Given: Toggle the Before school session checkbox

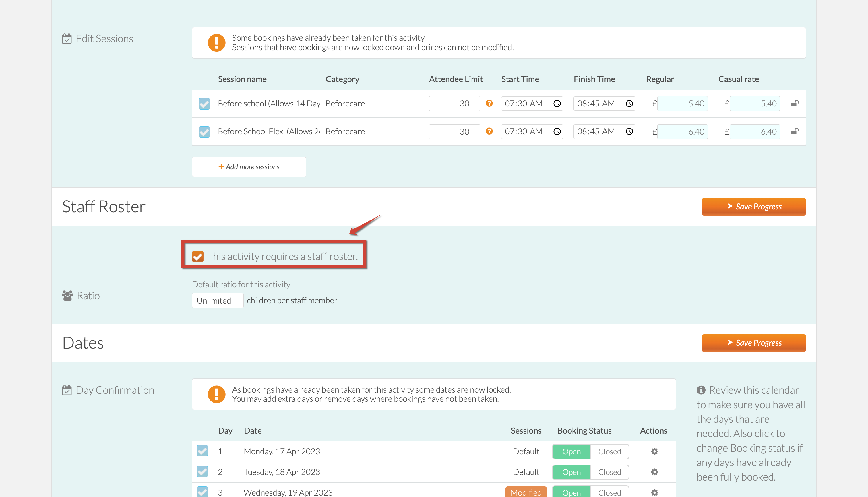Looking at the screenshot, I should pyautogui.click(x=204, y=104).
